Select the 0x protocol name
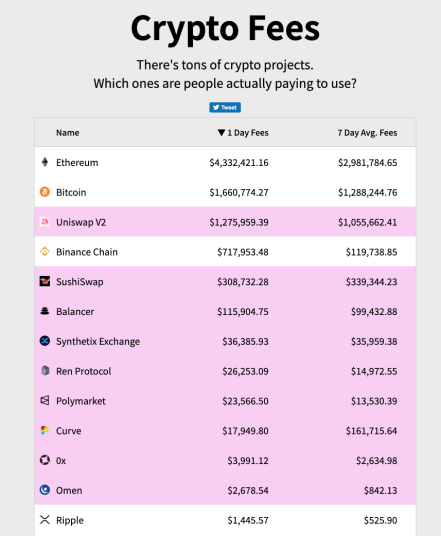The width and height of the screenshot is (441, 536). click(x=61, y=461)
